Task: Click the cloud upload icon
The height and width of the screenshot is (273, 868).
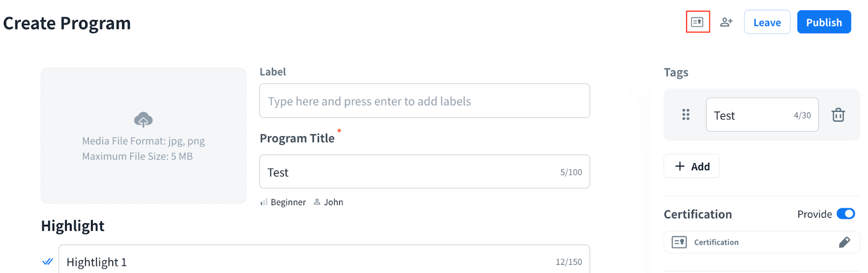Action: pyautogui.click(x=143, y=119)
